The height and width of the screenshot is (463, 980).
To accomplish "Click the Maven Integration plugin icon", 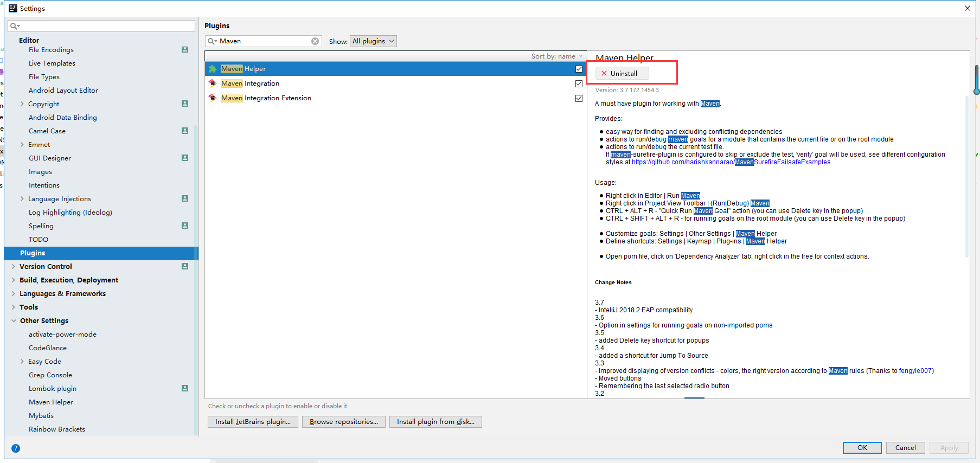I will tap(213, 83).
